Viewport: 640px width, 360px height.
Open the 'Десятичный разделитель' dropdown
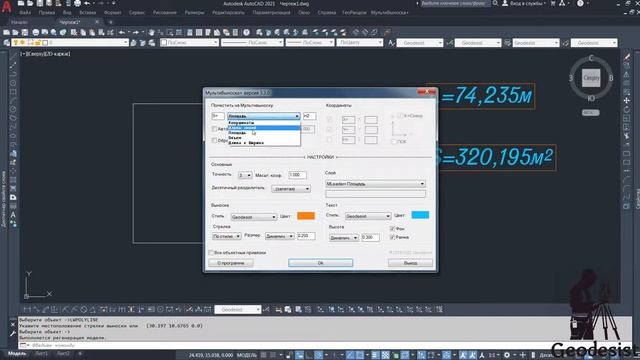click(291, 189)
